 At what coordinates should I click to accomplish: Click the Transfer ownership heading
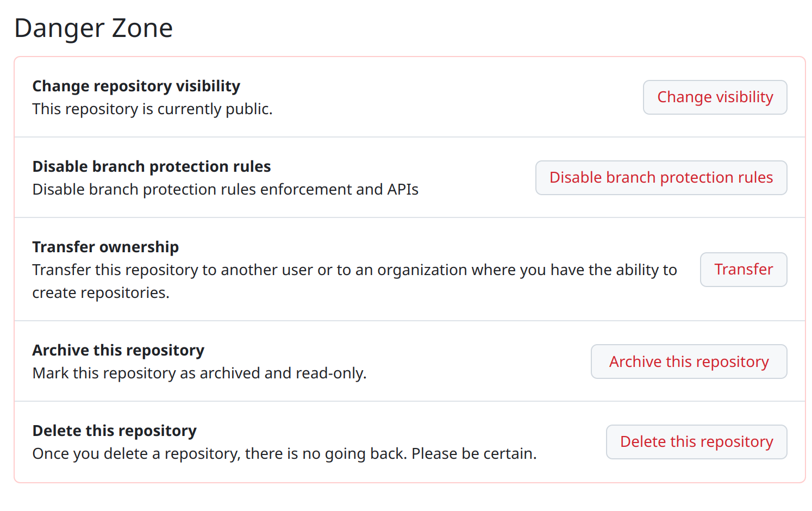click(105, 247)
